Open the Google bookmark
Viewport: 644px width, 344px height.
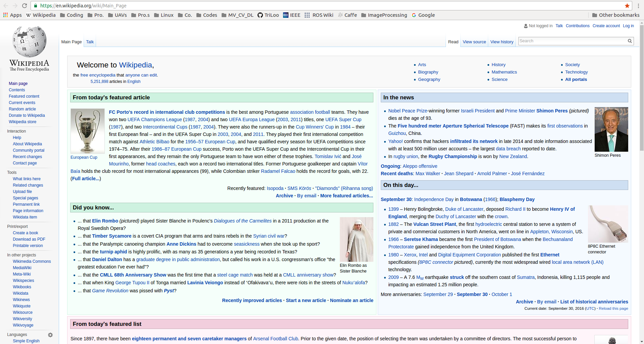(x=423, y=15)
